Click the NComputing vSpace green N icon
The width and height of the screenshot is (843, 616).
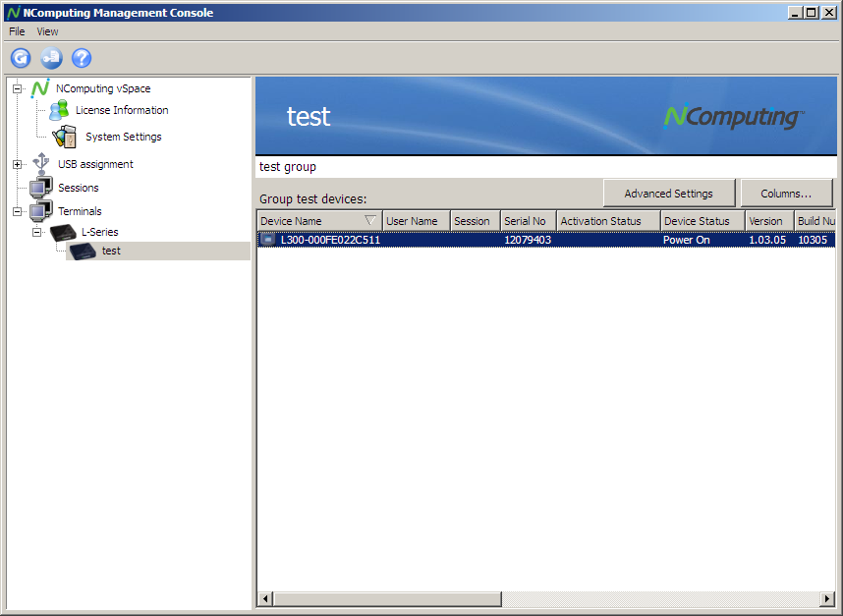coord(40,88)
